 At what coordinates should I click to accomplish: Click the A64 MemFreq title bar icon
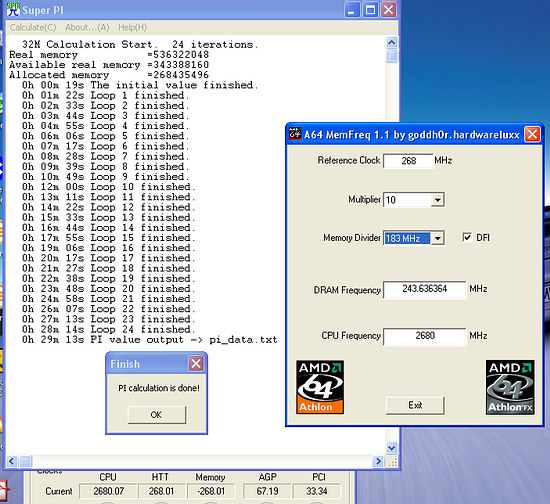tap(295, 134)
